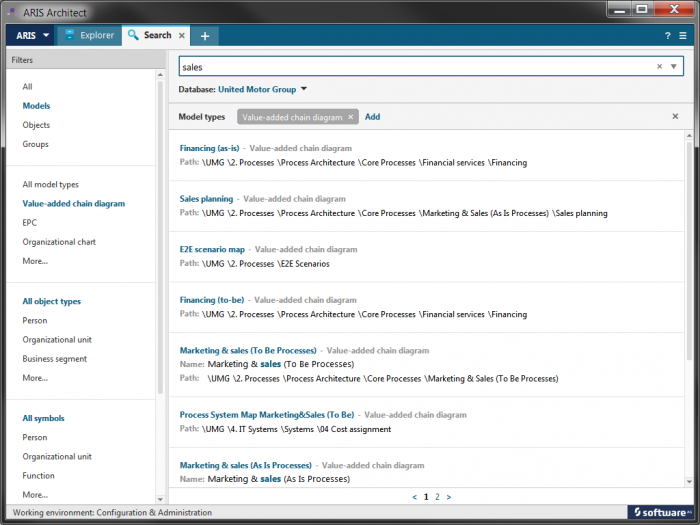This screenshot has width=700, height=525.
Task: Close the Model types filter bar
Action: tap(675, 116)
